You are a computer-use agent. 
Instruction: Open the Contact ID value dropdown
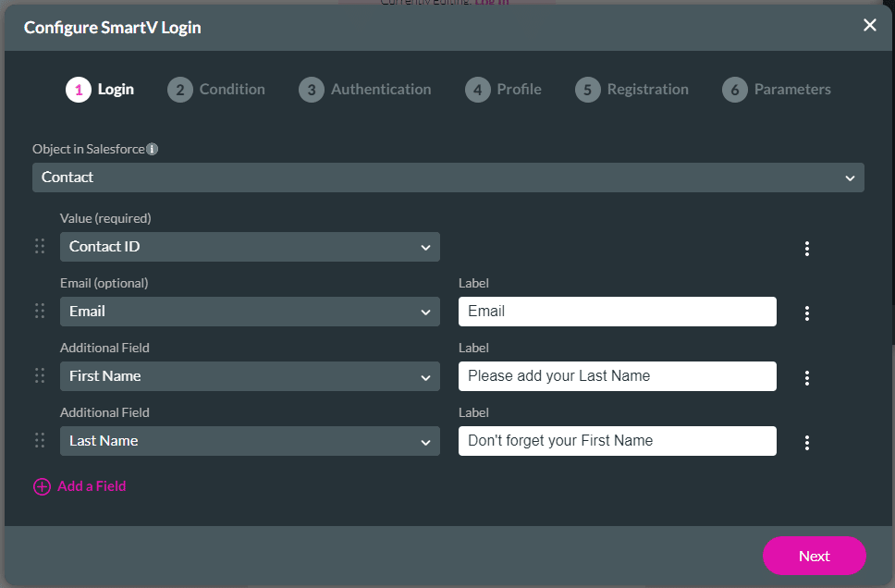pyautogui.click(x=250, y=247)
